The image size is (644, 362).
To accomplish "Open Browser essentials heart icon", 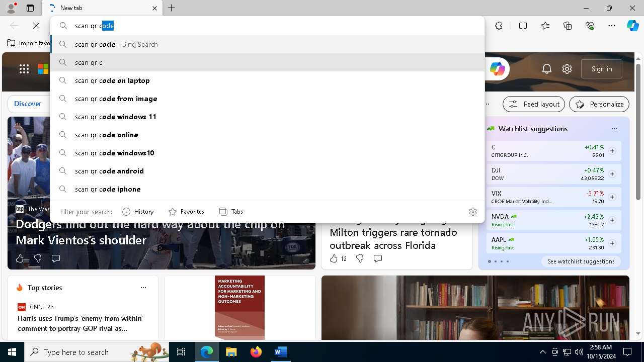I will pyautogui.click(x=590, y=26).
